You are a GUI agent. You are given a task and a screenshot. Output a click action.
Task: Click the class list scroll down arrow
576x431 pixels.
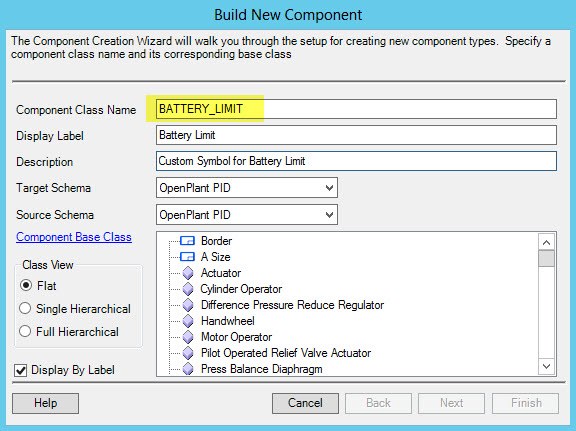[x=546, y=366]
